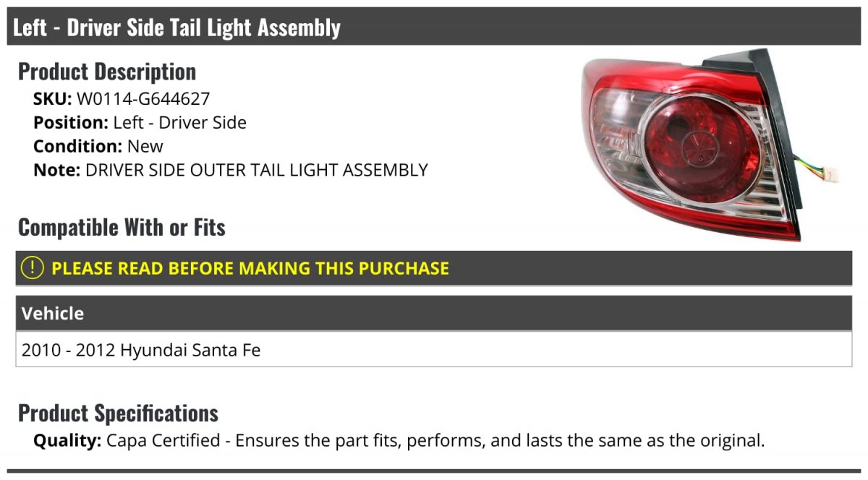The height and width of the screenshot is (480, 868).
Task: Click the yellow exclamation warning icon
Action: pos(33,268)
